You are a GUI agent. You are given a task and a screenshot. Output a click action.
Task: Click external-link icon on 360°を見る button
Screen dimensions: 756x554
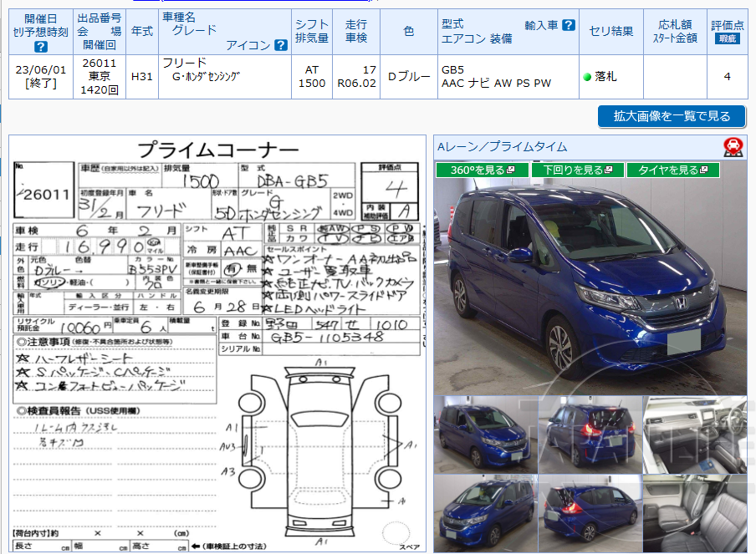coord(511,169)
